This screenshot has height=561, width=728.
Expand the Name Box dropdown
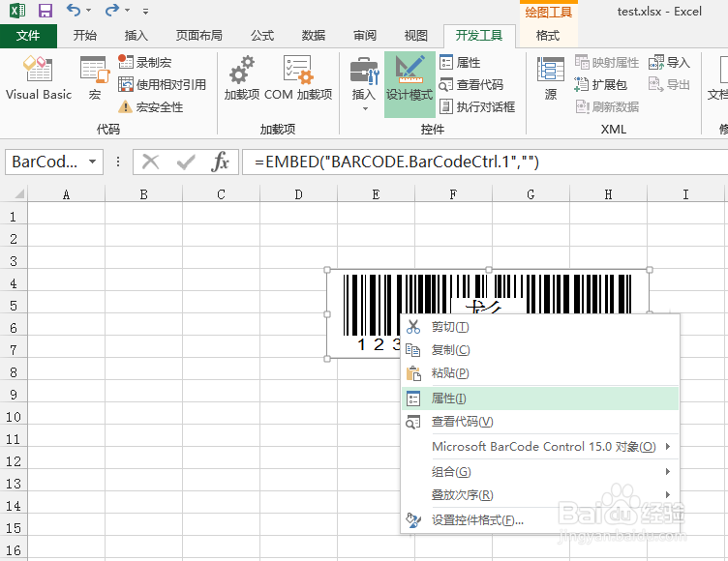click(x=92, y=162)
